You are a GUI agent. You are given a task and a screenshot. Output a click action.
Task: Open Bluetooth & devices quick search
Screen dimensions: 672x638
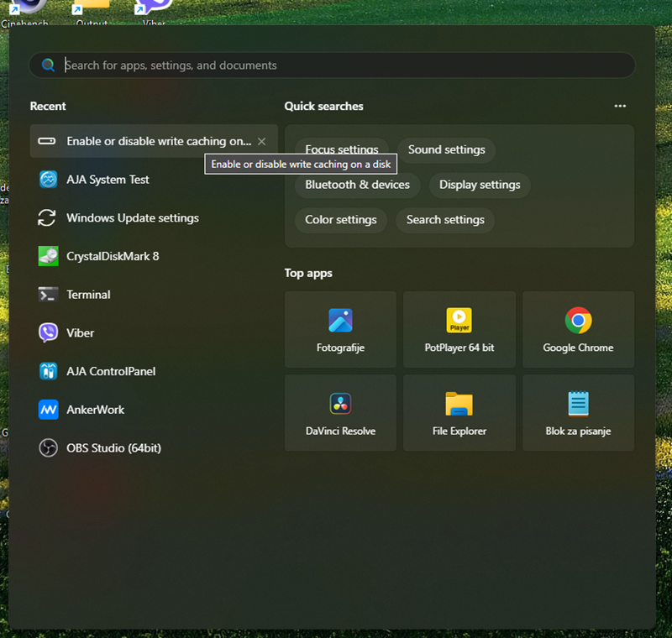coord(357,186)
